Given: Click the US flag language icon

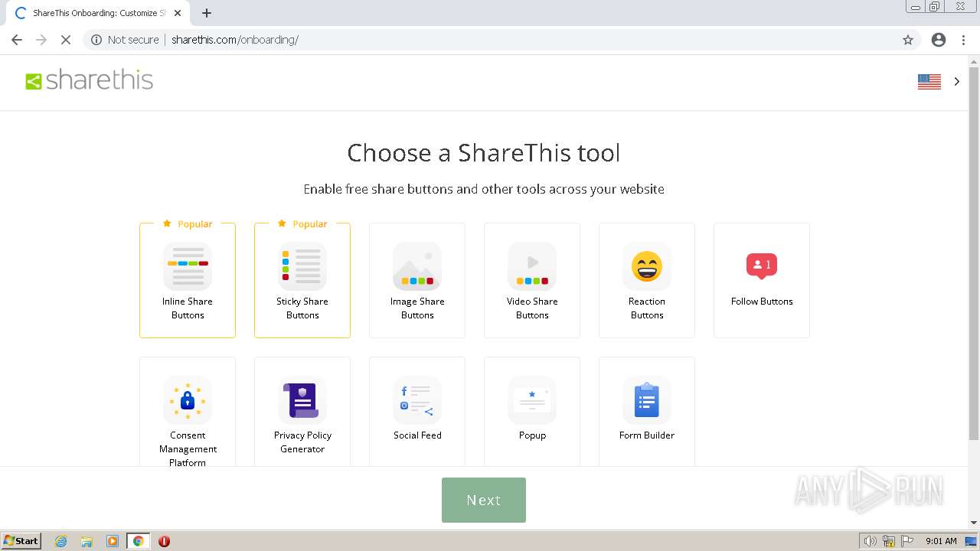Looking at the screenshot, I should 929,81.
